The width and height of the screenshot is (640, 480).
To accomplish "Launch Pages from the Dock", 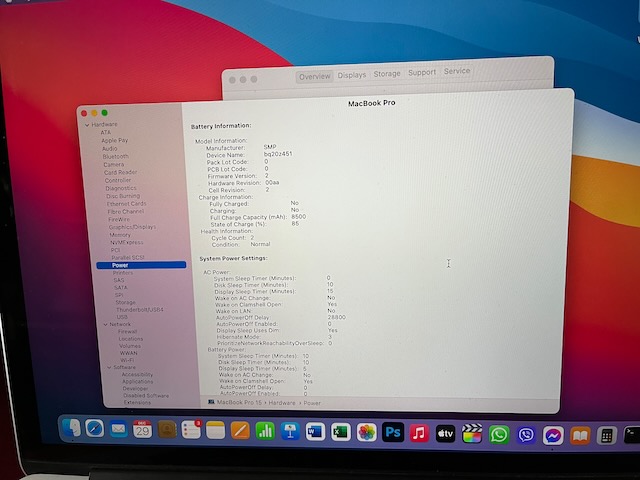I will tap(240, 431).
